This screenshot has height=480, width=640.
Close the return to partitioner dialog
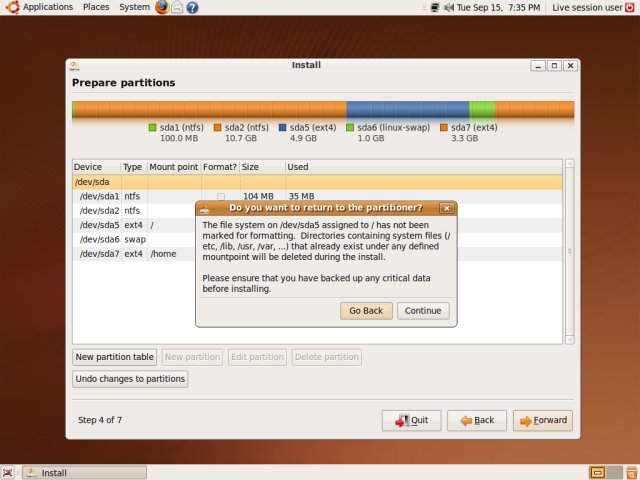tap(447, 208)
